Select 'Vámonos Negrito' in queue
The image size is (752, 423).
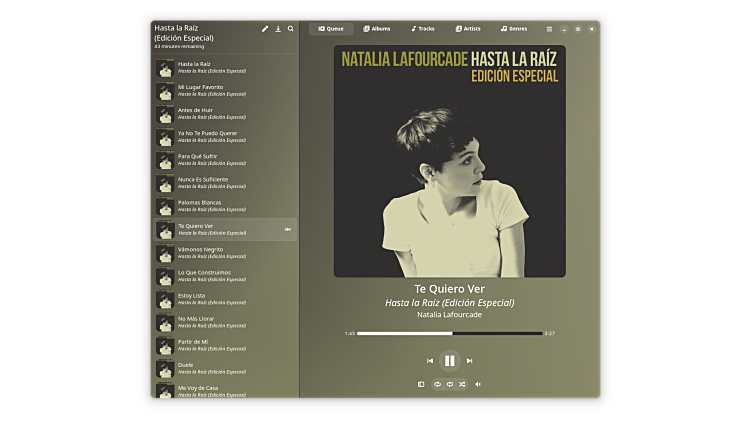[x=225, y=253]
